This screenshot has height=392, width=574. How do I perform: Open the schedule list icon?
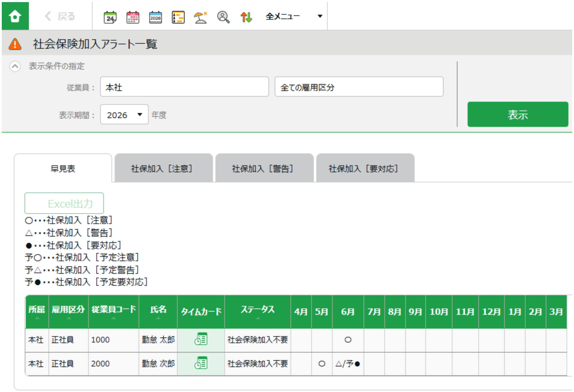(x=178, y=17)
